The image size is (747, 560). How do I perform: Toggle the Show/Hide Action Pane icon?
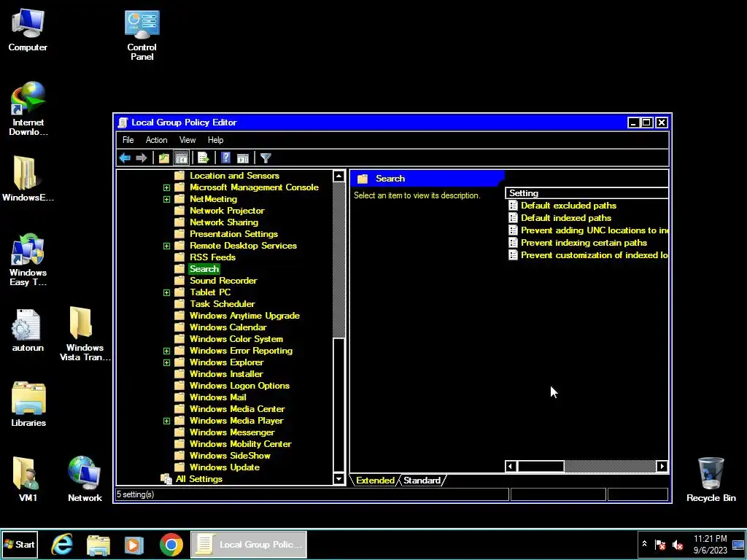pyautogui.click(x=243, y=158)
